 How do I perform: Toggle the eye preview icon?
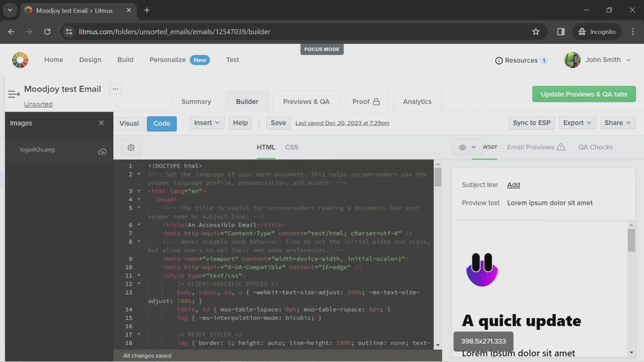click(x=463, y=147)
